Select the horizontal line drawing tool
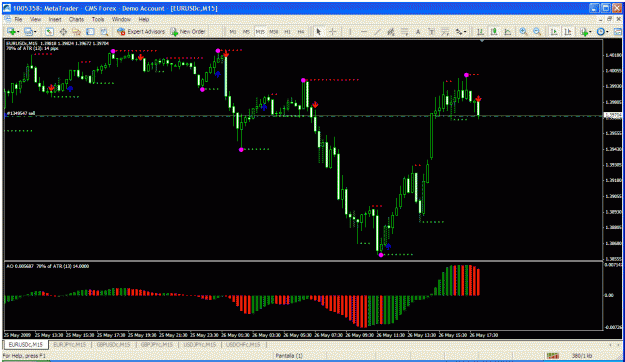This screenshot has height=362, width=625. click(x=364, y=31)
